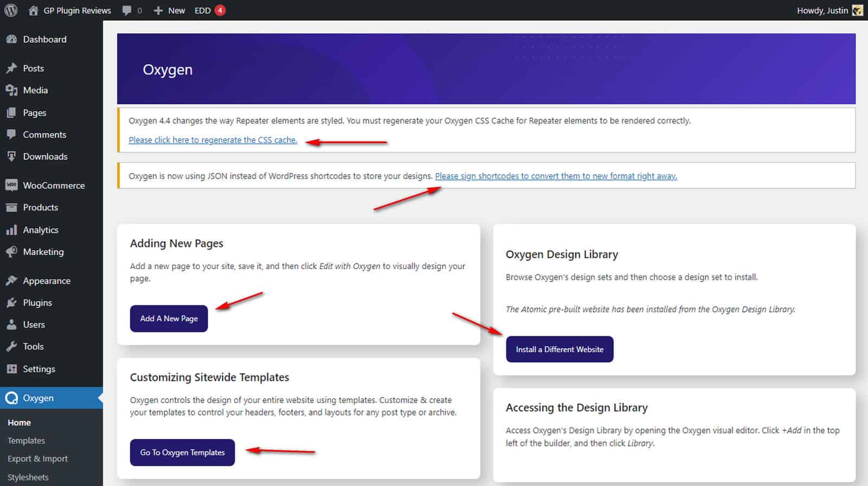Open Stylesheets submenu item
The image size is (868, 486).
28,477
